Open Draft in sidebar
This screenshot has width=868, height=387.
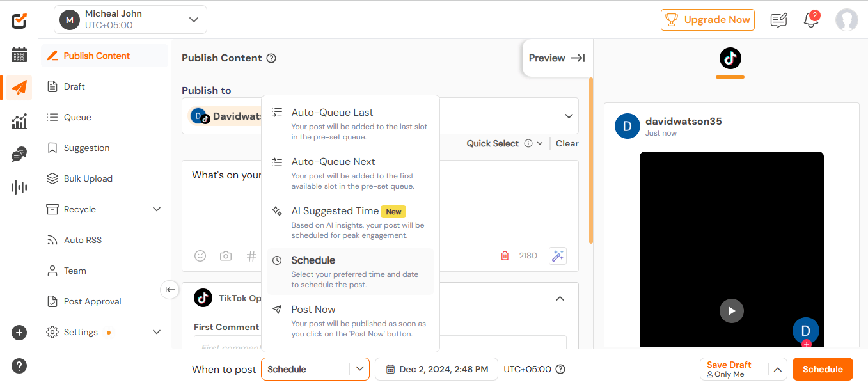(105, 86)
